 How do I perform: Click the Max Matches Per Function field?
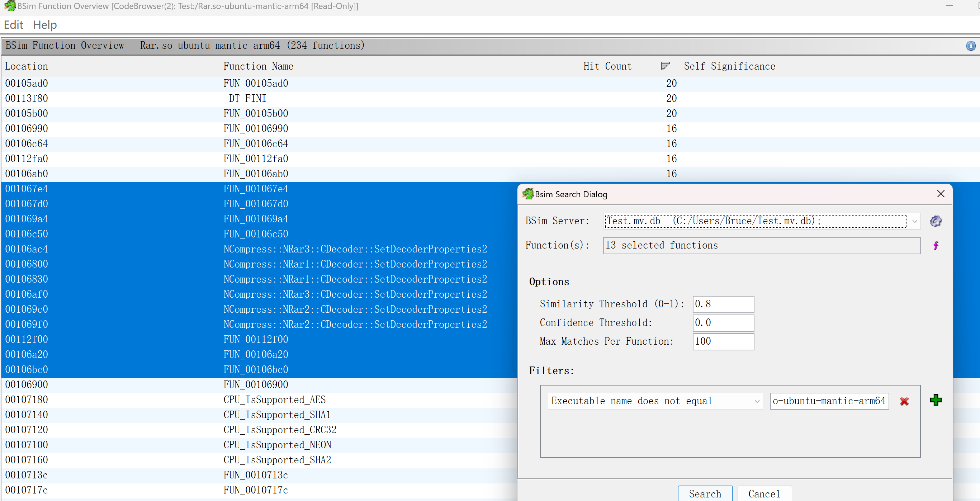click(x=723, y=342)
